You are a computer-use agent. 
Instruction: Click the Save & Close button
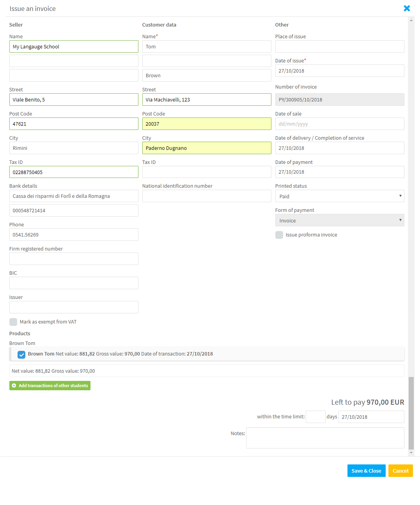click(367, 471)
